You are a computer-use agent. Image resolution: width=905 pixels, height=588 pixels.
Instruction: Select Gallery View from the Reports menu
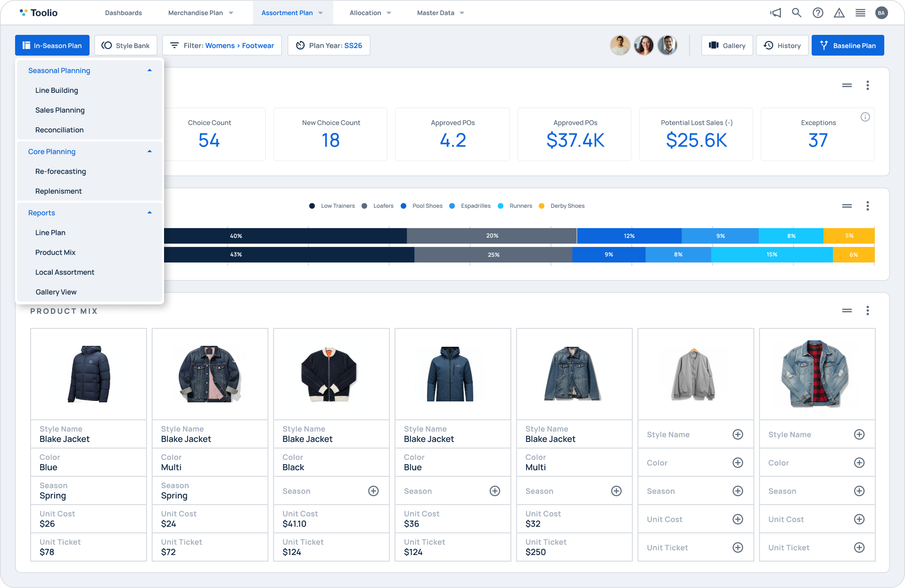coord(56,292)
